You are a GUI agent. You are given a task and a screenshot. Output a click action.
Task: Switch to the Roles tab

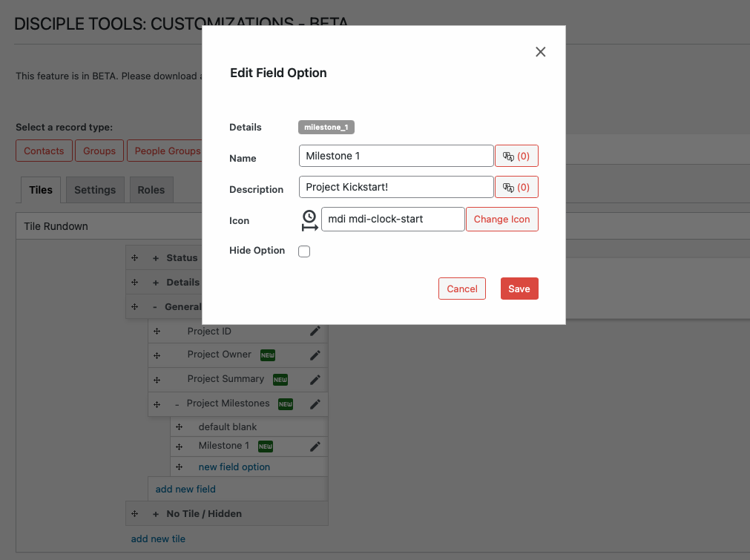point(151,190)
